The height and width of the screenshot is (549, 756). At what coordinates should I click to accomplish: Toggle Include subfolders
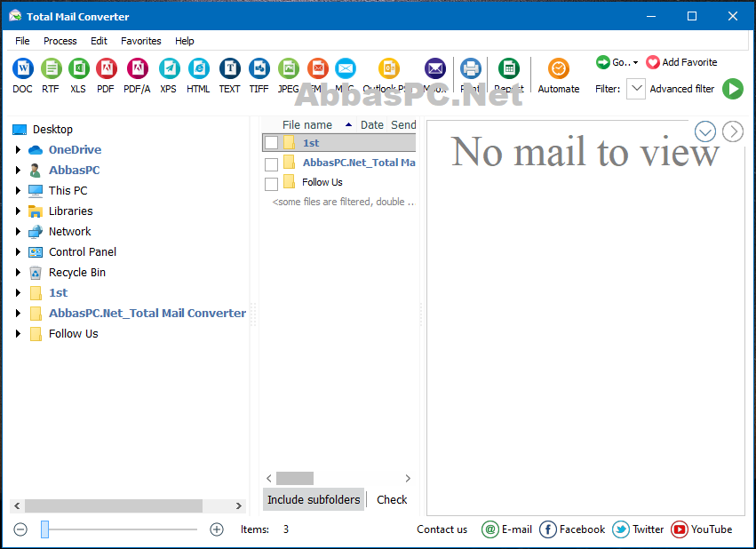tap(314, 500)
